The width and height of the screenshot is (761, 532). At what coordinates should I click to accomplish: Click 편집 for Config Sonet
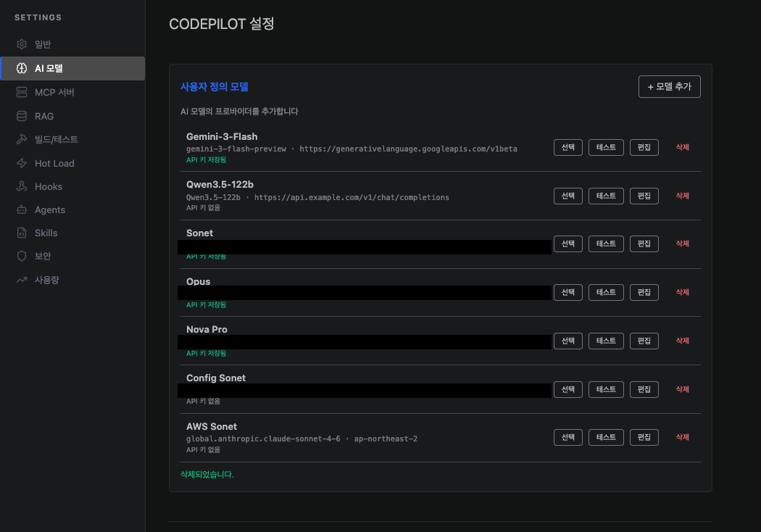pyautogui.click(x=644, y=389)
